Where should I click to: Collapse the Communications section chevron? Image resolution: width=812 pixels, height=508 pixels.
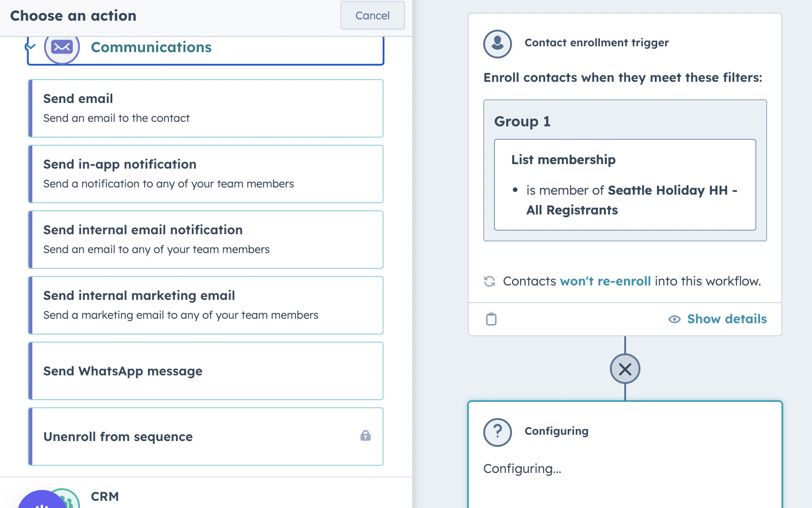tap(31, 46)
